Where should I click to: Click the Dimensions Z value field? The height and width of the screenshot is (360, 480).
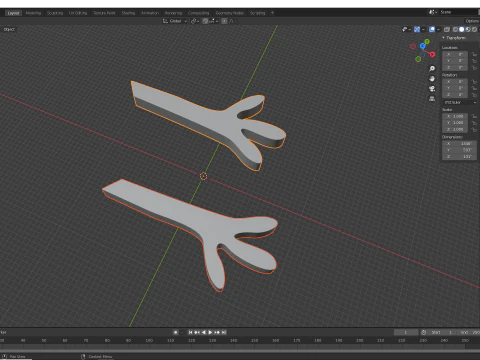[x=459, y=157]
